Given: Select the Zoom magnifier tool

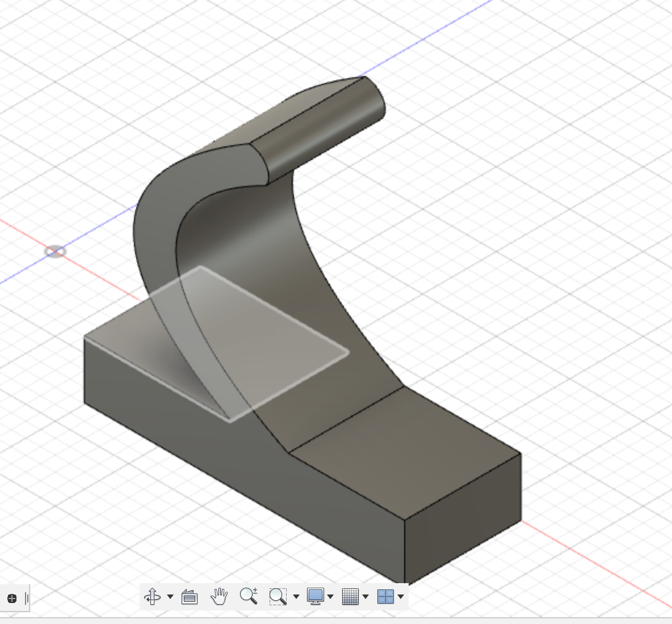Looking at the screenshot, I should (x=248, y=596).
